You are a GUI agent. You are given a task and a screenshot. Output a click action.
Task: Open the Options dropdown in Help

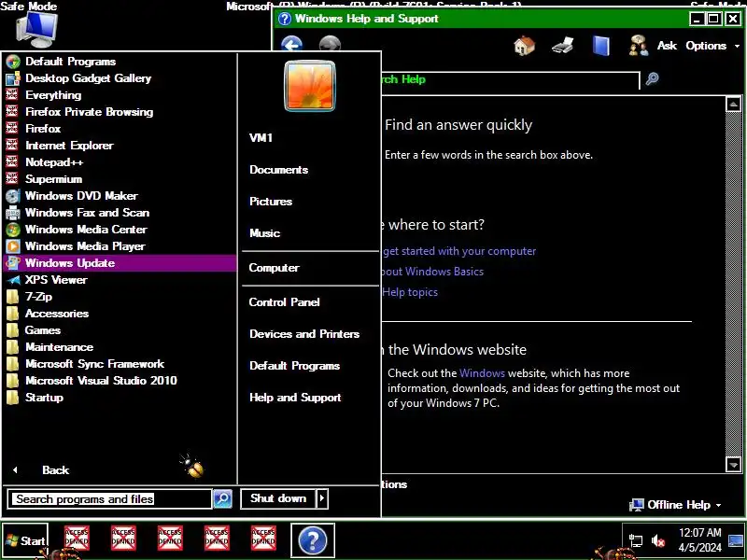712,46
